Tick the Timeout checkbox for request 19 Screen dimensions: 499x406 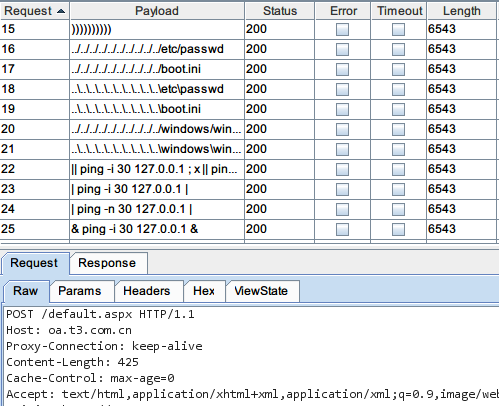[398, 109]
